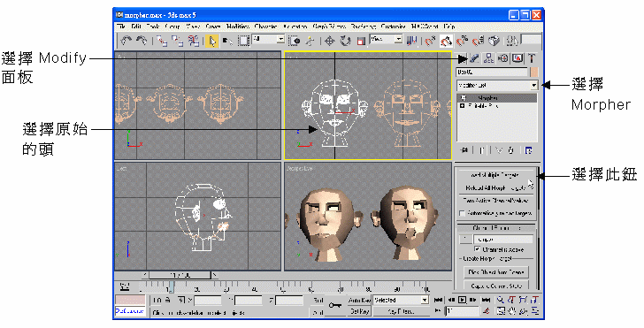Image resolution: width=644 pixels, height=328 pixels.
Task: Open the Hierarchy command panel tab
Action: (488, 58)
